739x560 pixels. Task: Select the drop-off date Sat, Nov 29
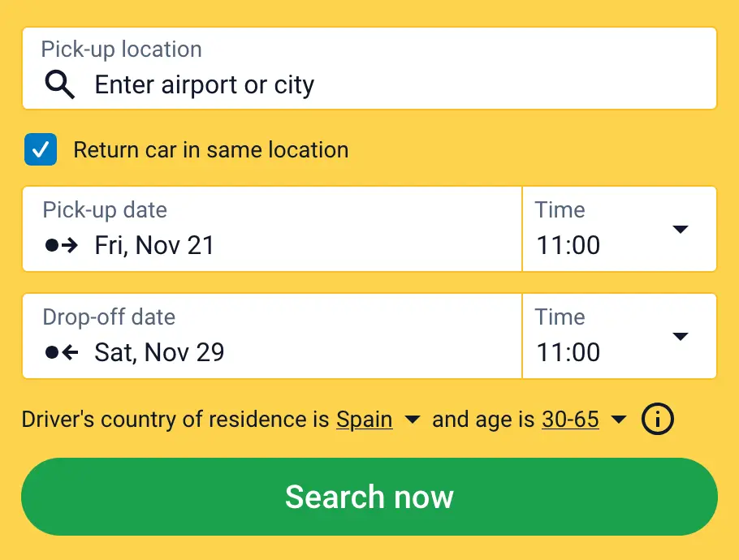point(159,352)
